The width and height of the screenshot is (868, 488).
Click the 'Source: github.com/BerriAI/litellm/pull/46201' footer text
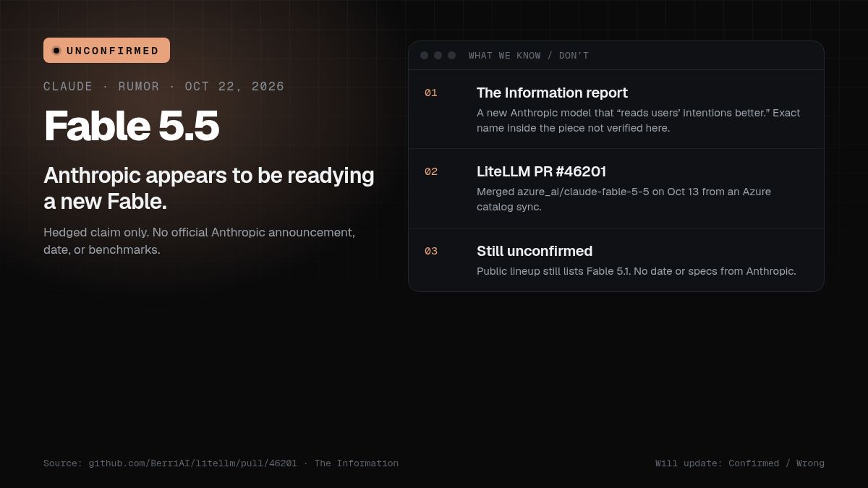click(x=221, y=463)
